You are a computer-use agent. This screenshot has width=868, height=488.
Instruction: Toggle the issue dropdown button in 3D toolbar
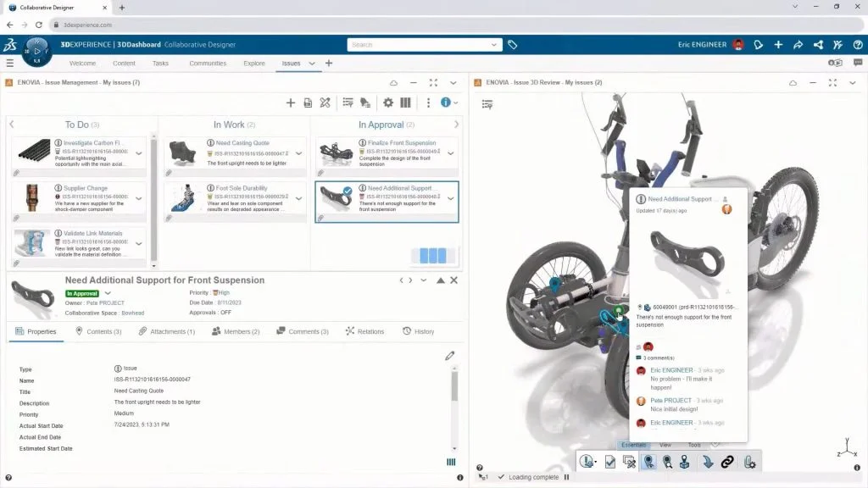pyautogui.click(x=587, y=462)
